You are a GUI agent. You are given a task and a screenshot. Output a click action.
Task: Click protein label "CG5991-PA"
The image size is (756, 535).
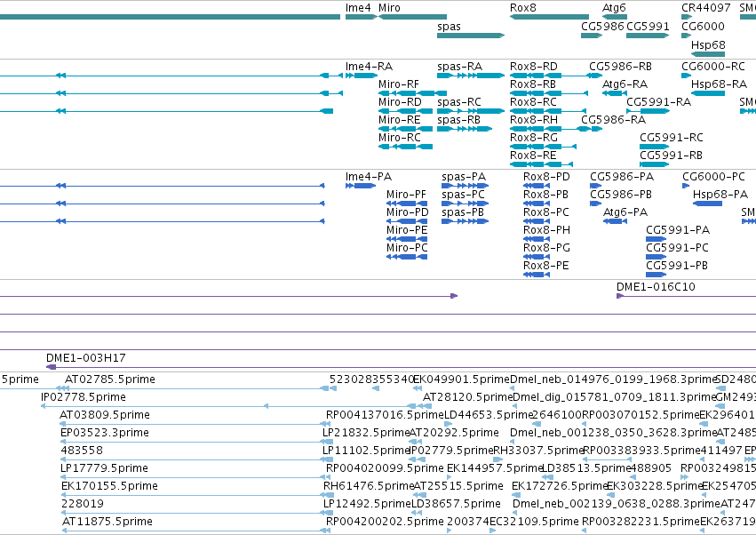tap(678, 230)
